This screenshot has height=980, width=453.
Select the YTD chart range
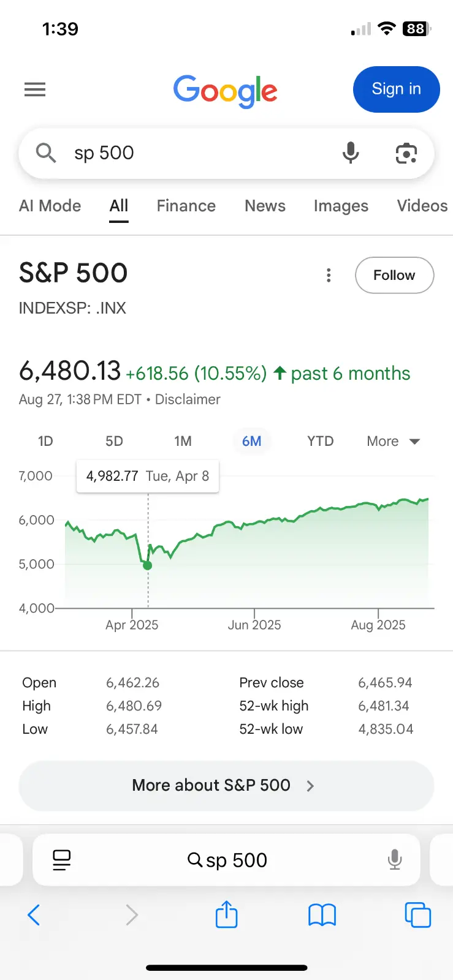pyautogui.click(x=320, y=441)
